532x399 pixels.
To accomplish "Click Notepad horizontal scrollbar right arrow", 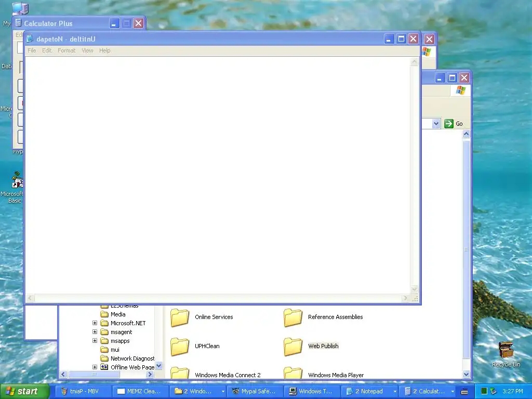I will click(405, 298).
